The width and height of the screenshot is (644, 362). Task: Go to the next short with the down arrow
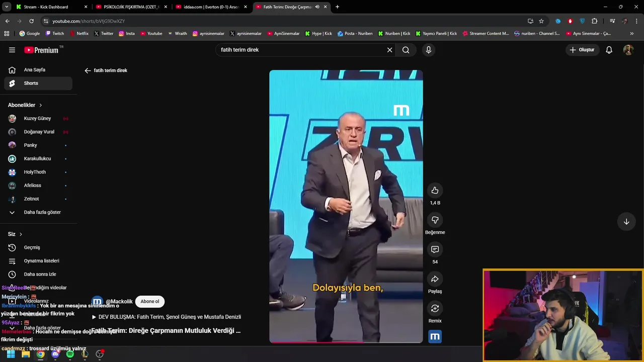(x=626, y=222)
